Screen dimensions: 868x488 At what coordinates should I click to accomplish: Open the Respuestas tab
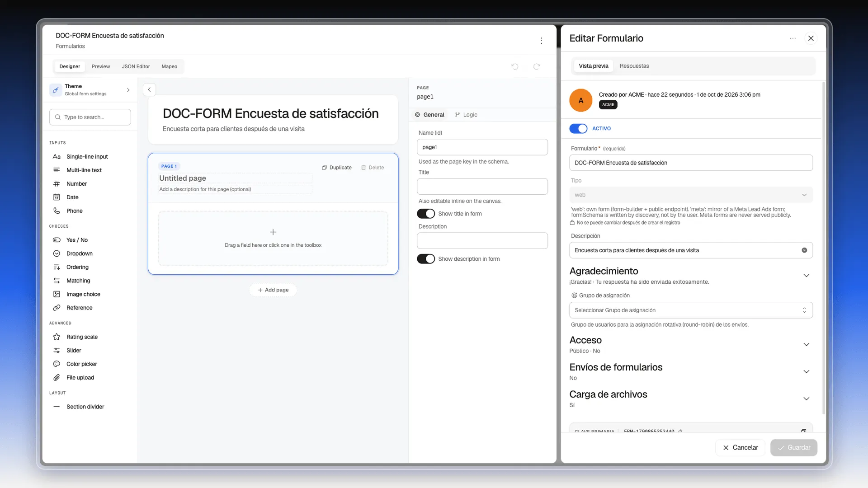point(634,66)
